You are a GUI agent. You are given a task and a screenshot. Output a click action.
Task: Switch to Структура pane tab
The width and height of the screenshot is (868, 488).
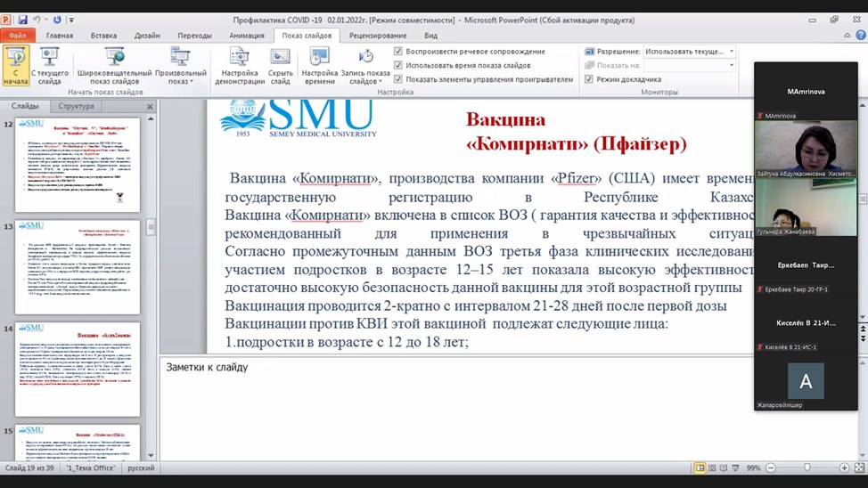click(x=76, y=106)
